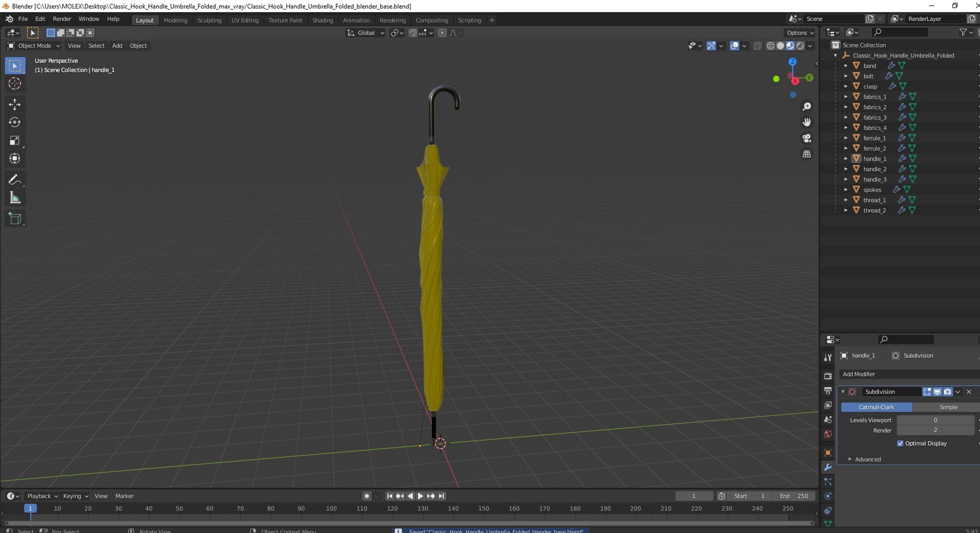Switch to Wireframe viewport shading
The image size is (980, 533).
point(771,46)
